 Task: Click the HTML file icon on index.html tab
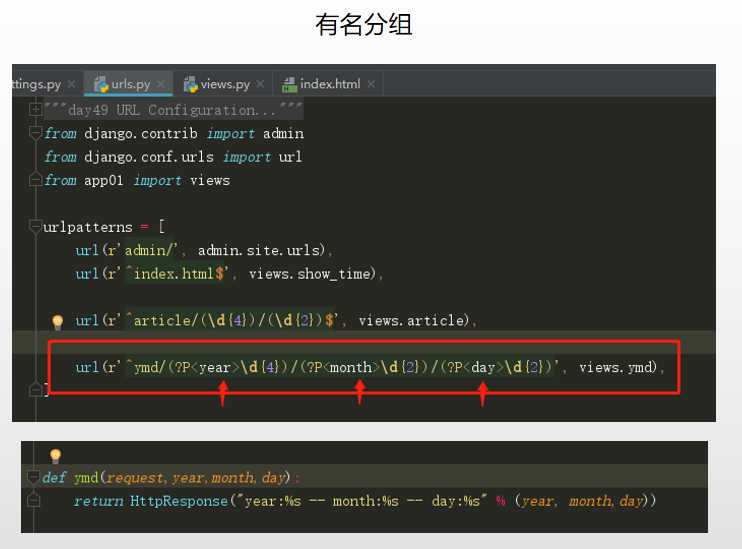click(289, 84)
